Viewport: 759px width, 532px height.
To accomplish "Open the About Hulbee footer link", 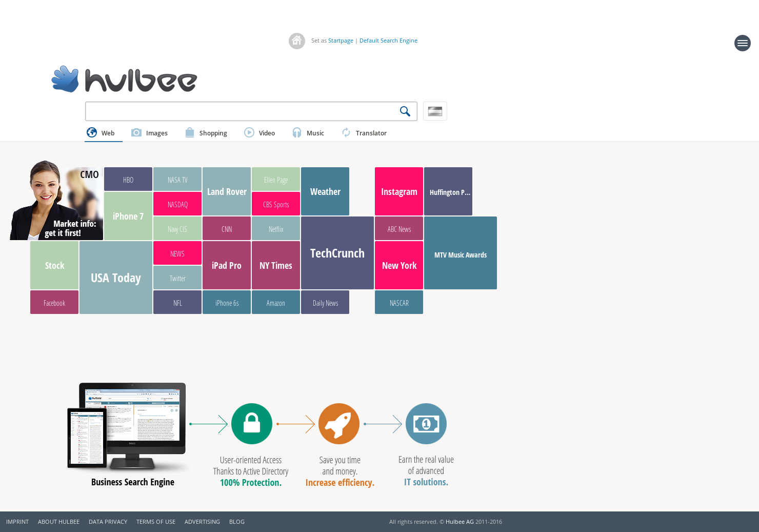I will [58, 522].
